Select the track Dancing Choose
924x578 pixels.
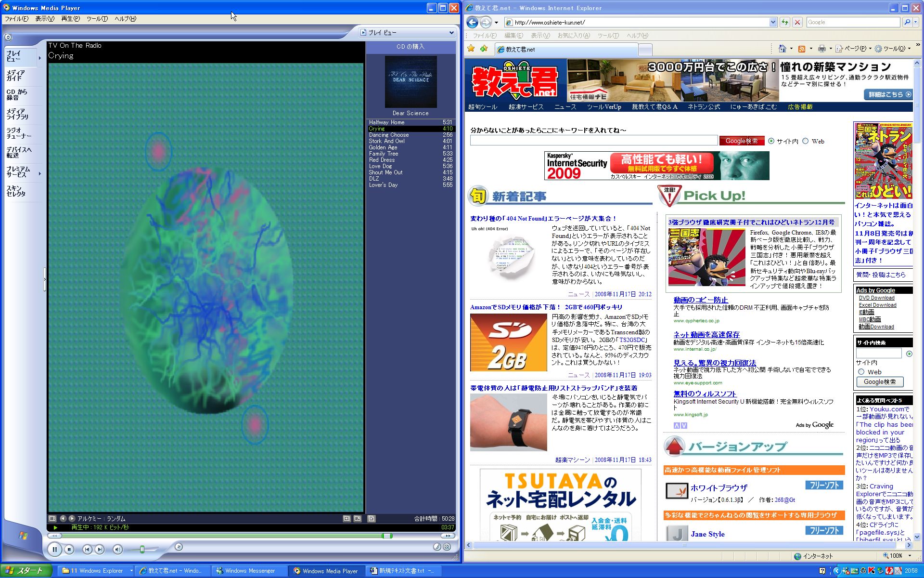pos(411,135)
